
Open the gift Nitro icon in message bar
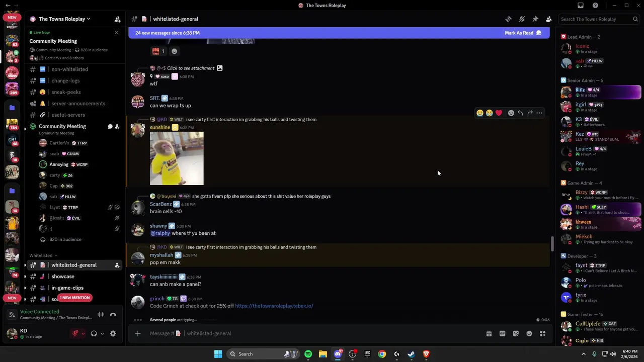click(x=489, y=333)
